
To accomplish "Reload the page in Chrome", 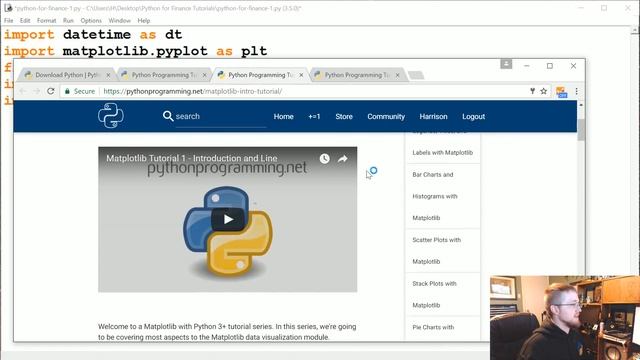I will coord(51,91).
